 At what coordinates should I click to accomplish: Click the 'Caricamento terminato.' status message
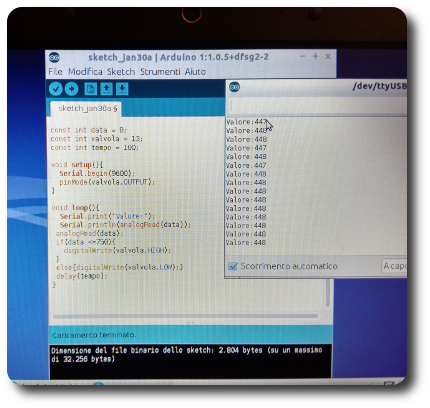[x=94, y=335]
